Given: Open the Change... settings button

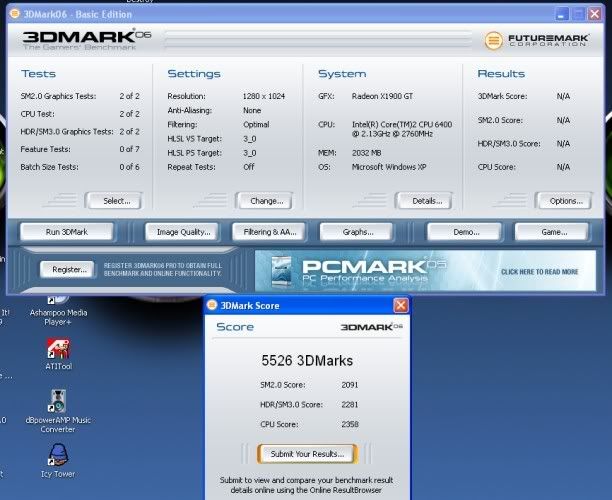Looking at the screenshot, I should click(x=264, y=201).
